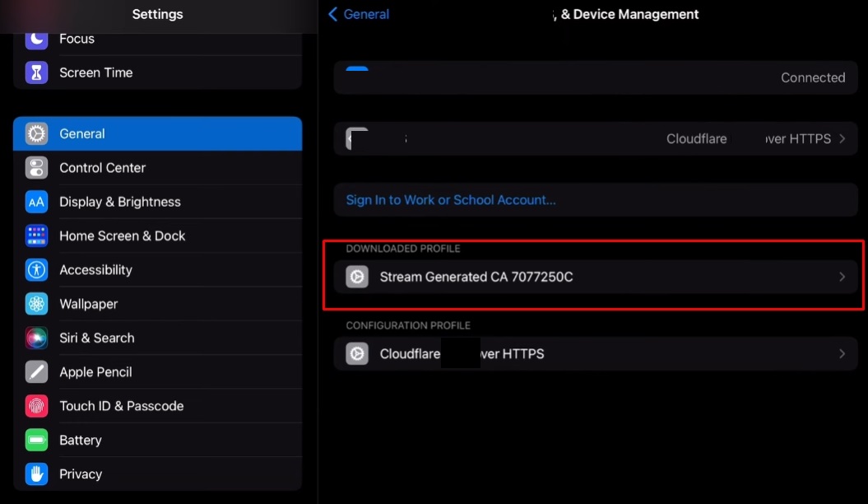Click the green Battery icon
Image resolution: width=868 pixels, height=504 pixels.
(36, 441)
